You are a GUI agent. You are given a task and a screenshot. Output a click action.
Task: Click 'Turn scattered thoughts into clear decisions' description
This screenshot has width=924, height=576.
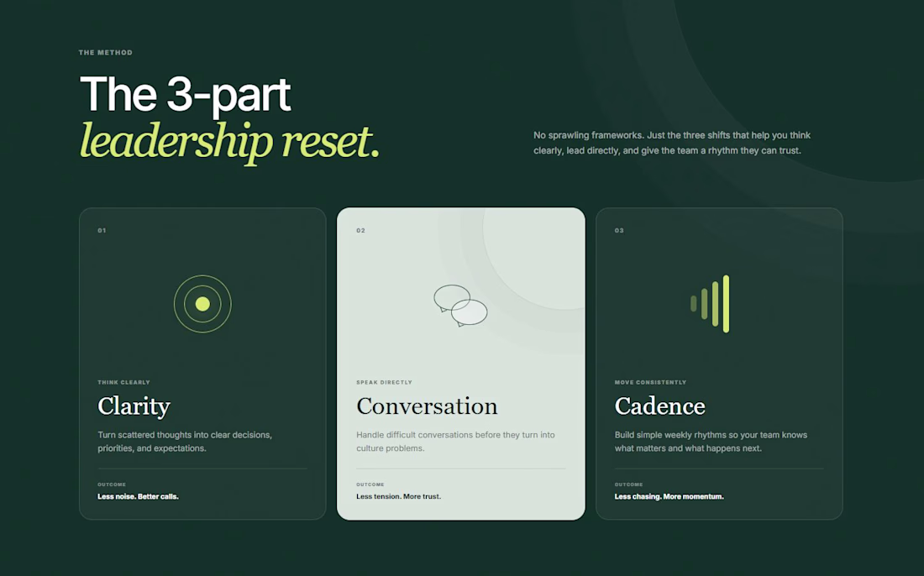pyautogui.click(x=185, y=441)
